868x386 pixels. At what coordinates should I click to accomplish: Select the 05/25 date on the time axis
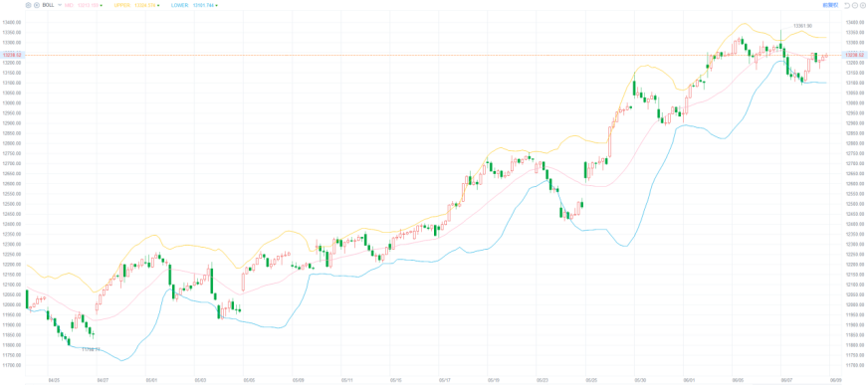click(x=591, y=380)
